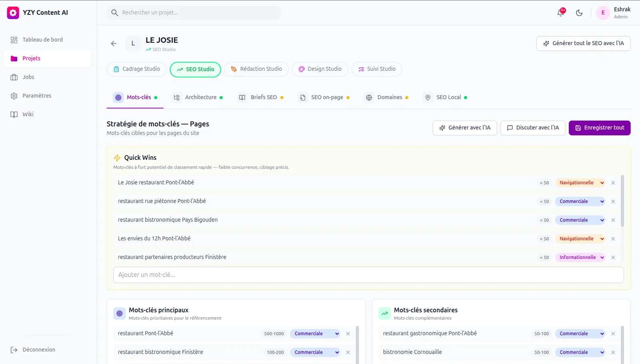Click the Architecture tree icon

(x=176, y=97)
